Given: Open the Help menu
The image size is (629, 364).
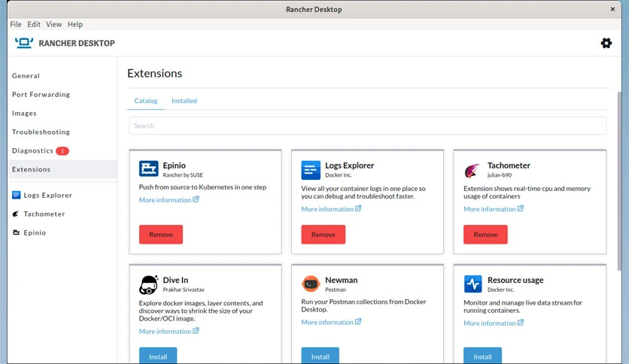Looking at the screenshot, I should pos(75,25).
